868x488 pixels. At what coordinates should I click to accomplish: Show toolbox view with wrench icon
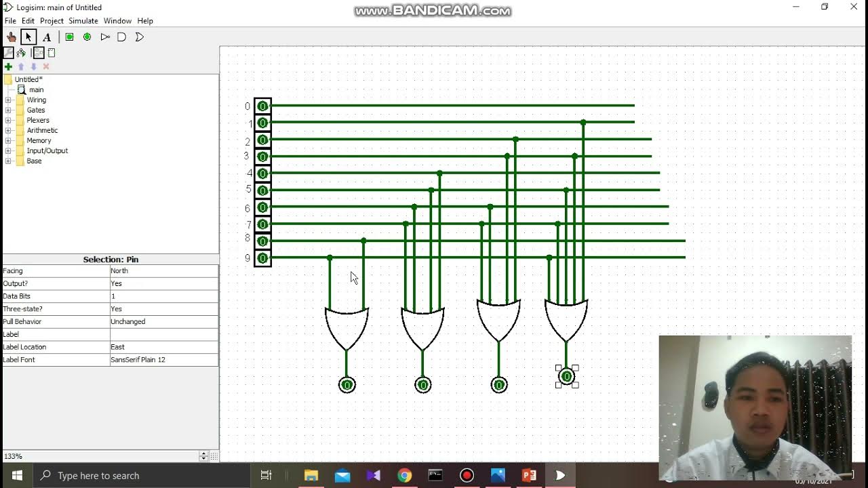pos(8,52)
